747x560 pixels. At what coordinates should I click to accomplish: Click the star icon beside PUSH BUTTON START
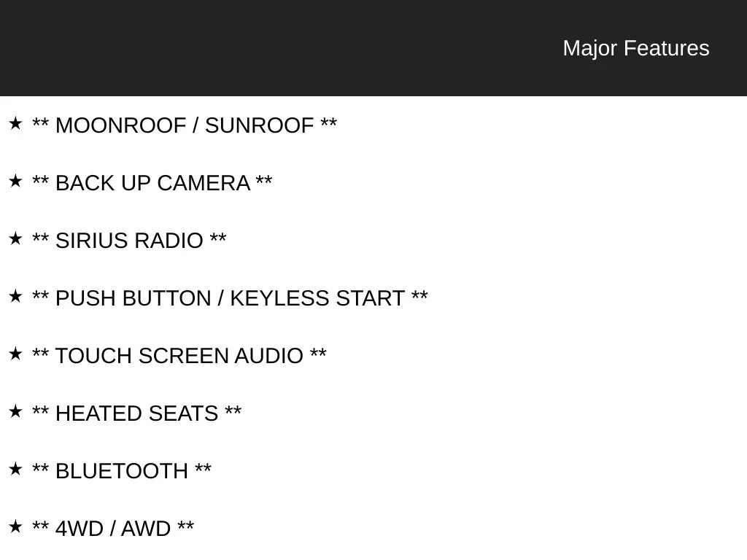coord(15,296)
